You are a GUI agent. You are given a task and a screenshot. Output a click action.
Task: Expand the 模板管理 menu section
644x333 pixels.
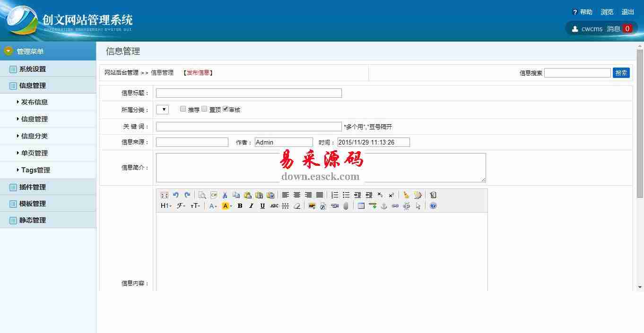[32, 204]
